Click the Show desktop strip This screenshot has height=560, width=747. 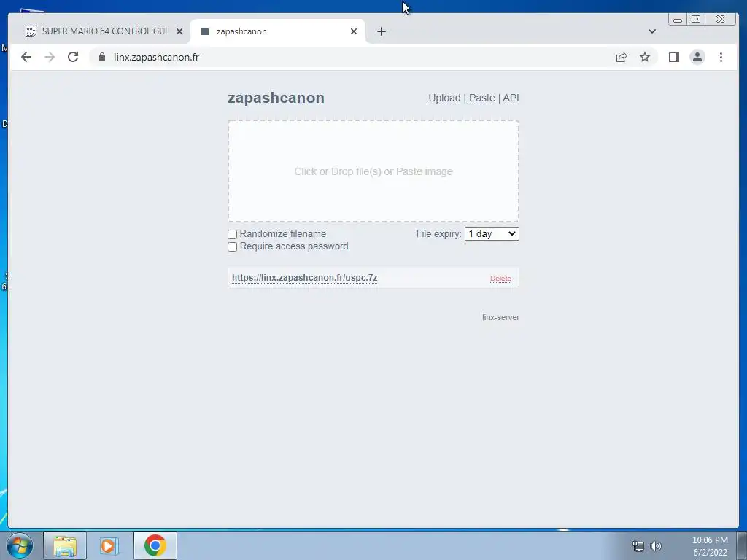tap(742, 545)
